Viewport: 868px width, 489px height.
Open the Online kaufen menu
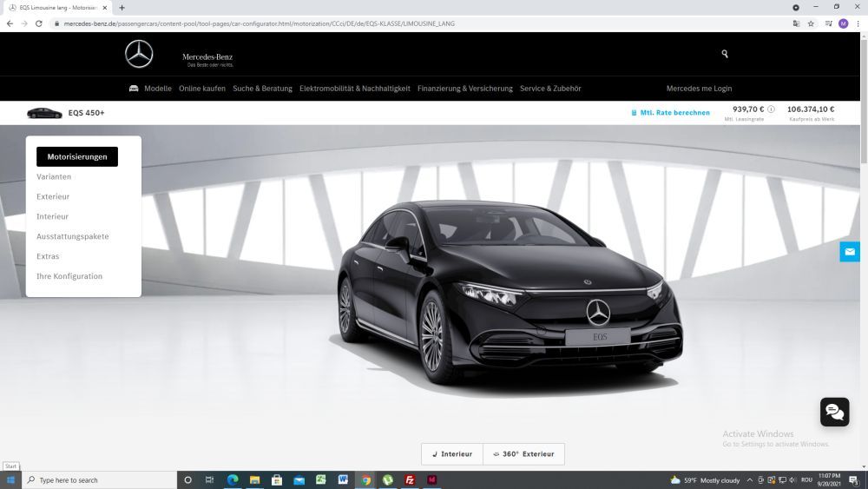coord(202,89)
